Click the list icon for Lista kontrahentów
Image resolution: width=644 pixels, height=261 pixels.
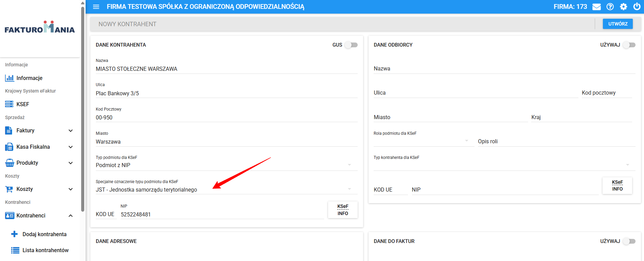15,250
